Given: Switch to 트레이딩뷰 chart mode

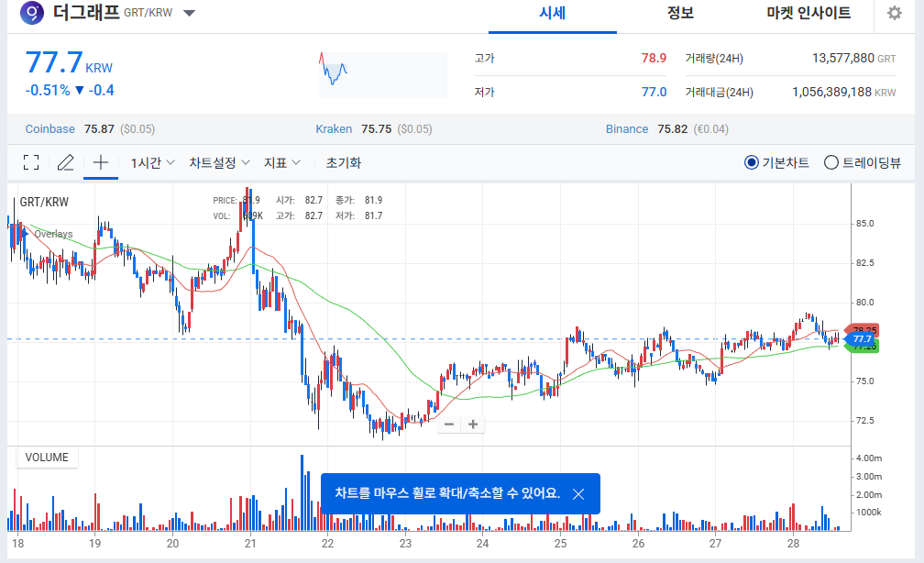Looking at the screenshot, I should (831, 162).
